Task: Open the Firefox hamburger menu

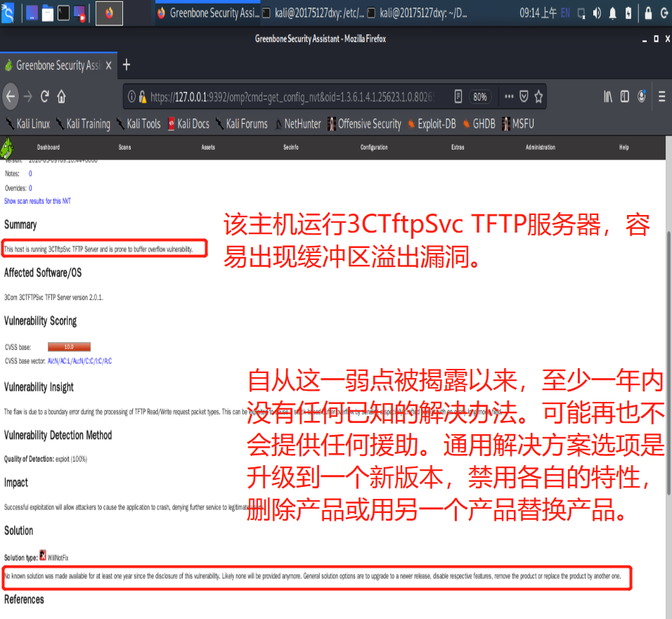Action: [661, 97]
